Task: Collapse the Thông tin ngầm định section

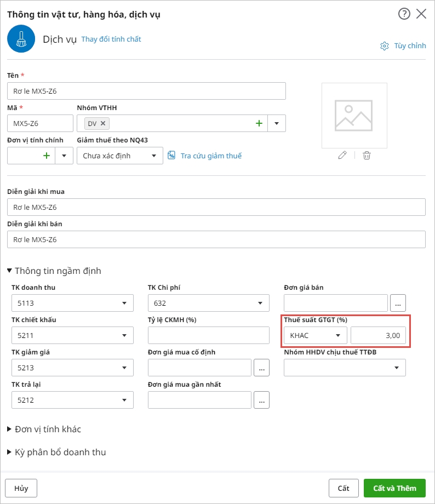Action: click(x=10, y=271)
